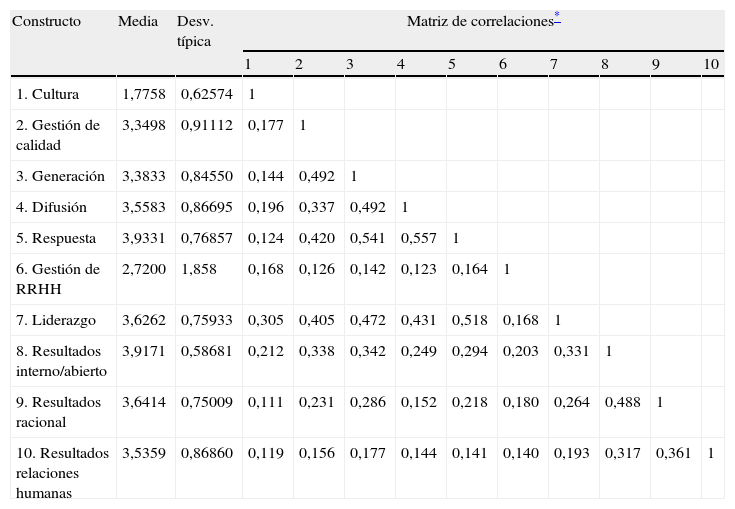The image size is (735, 509).
Task: Click the "Matriz de correlaciones" header
Action: 479,21
